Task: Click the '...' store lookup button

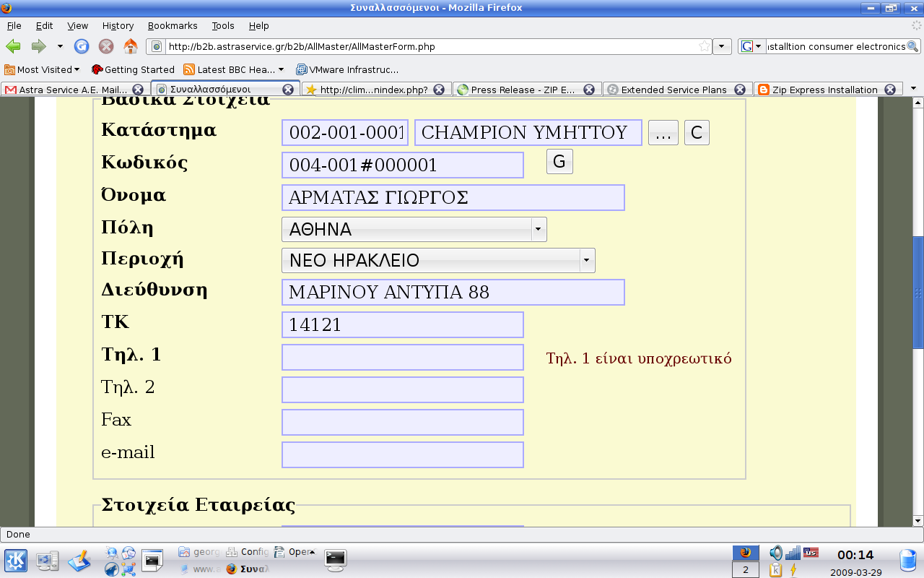Action: 663,132
